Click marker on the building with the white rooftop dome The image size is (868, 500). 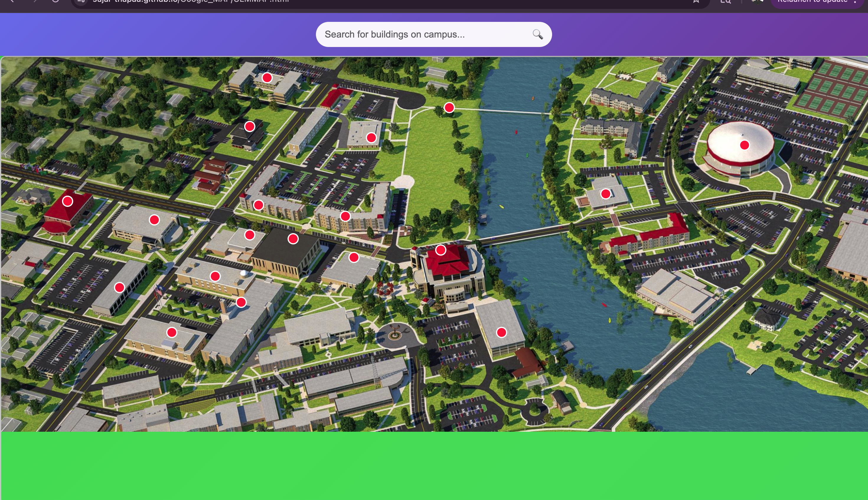pos(215,276)
